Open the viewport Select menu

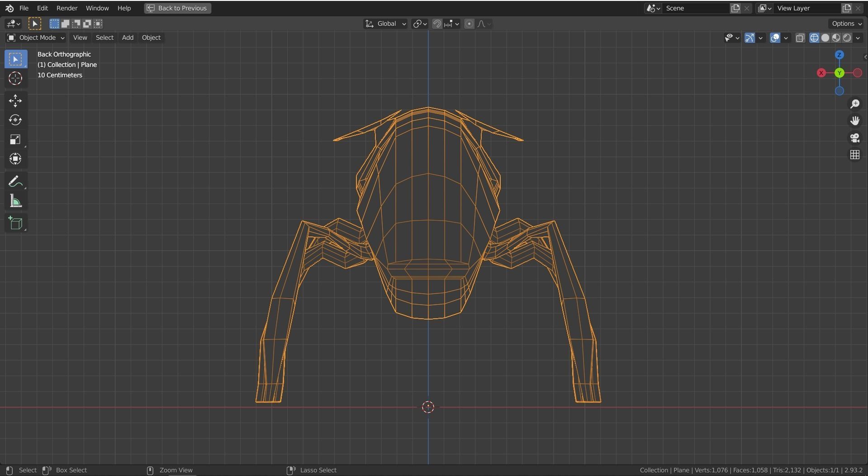[104, 38]
